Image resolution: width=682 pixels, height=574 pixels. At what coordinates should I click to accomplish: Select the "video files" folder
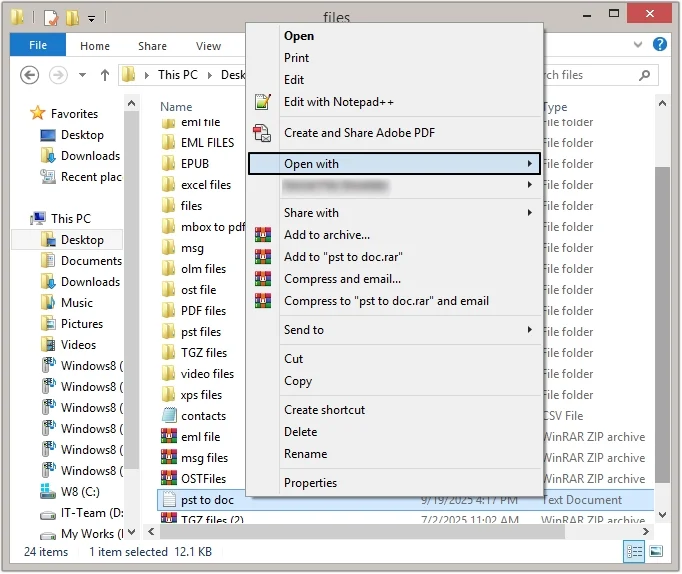point(197,374)
